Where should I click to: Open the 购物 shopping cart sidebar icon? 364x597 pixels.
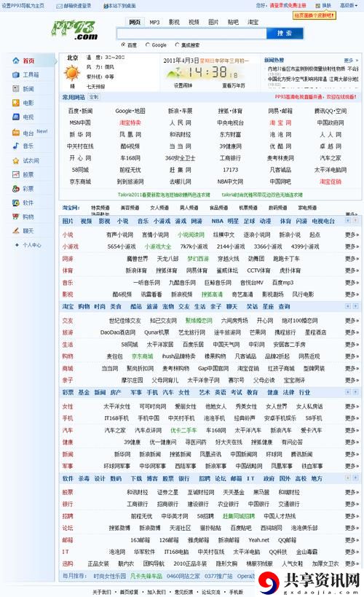(16, 216)
